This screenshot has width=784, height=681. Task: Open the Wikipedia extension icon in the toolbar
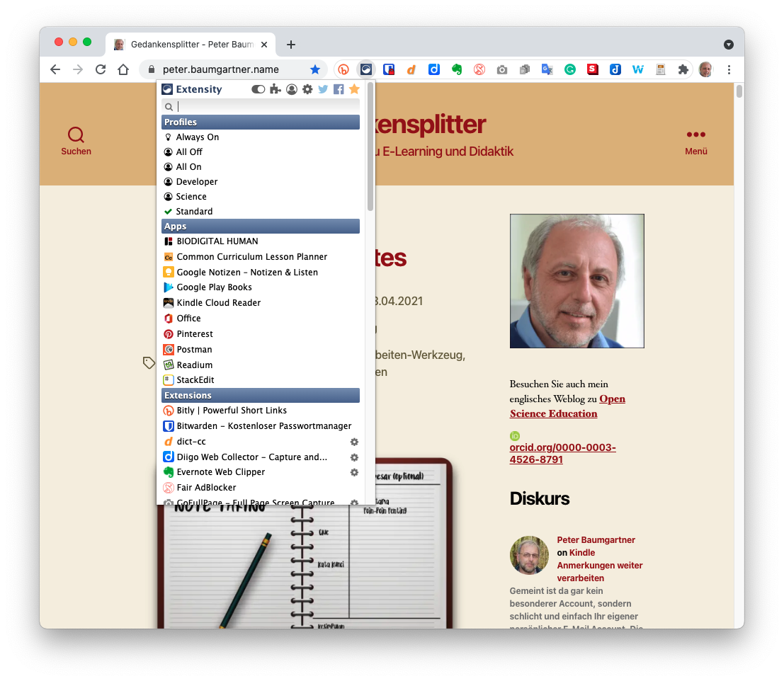coord(637,69)
